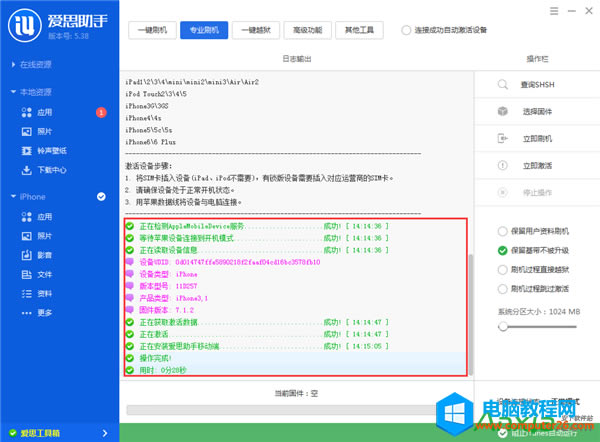Adjust the 系统分区大小 slider handle
Screen dimensions: 600x442
pos(503,326)
